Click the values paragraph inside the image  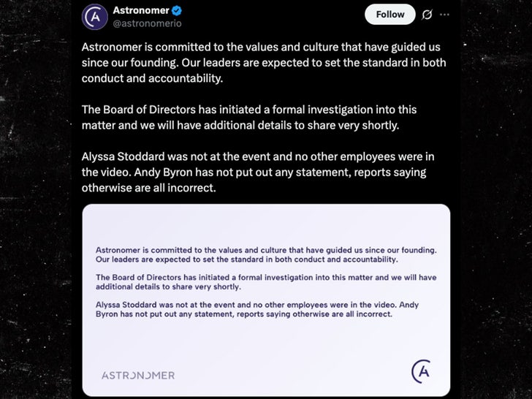[266, 254]
